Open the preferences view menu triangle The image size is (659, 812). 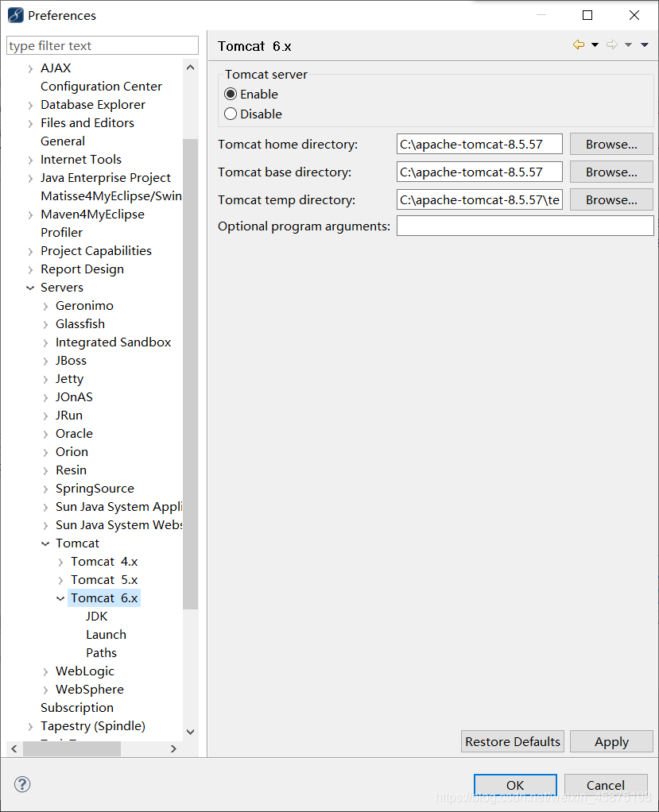point(645,45)
